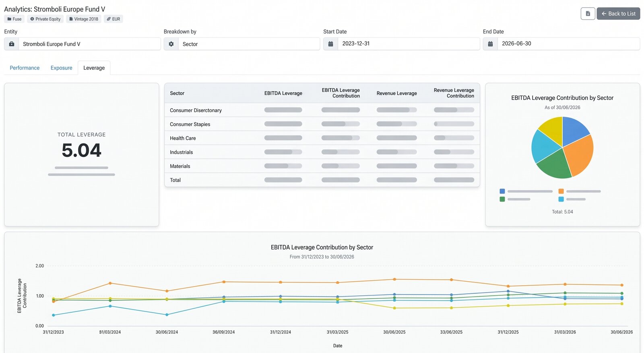Image resolution: width=644 pixels, height=353 pixels.
Task: Toggle the orange legend swatch under pie
Action: click(561, 191)
